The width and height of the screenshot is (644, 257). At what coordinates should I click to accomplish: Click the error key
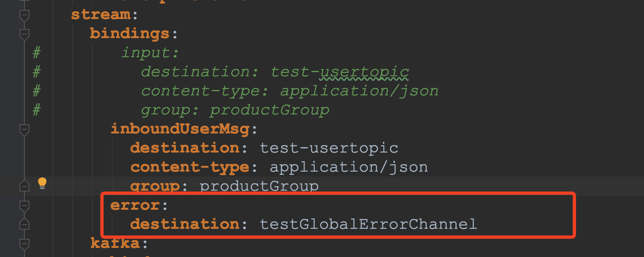[135, 205]
